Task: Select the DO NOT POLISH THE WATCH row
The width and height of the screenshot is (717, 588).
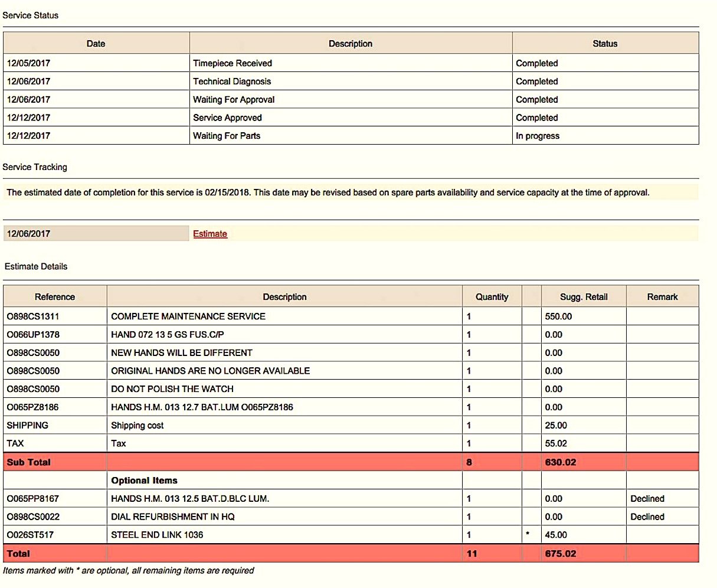Action: [172, 389]
